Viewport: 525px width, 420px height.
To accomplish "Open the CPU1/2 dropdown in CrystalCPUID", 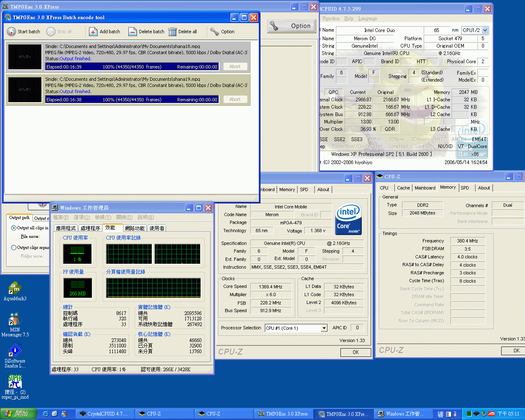I will click(x=485, y=30).
